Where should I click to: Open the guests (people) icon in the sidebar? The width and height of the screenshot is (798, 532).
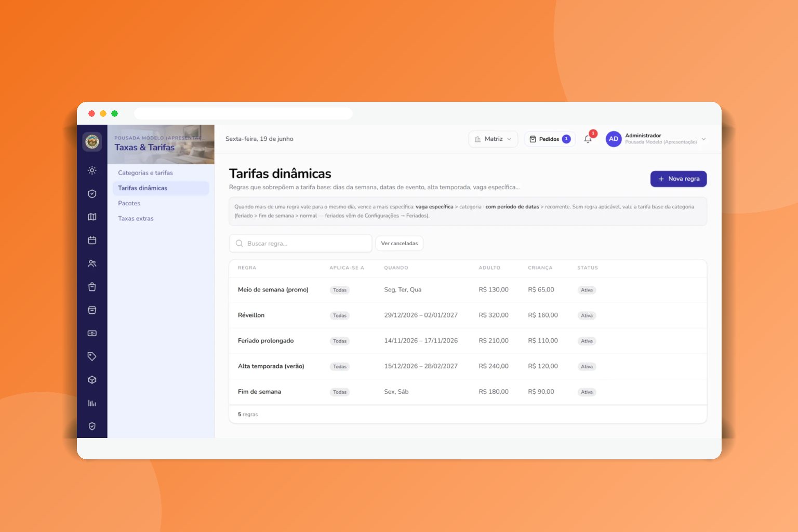click(x=92, y=263)
